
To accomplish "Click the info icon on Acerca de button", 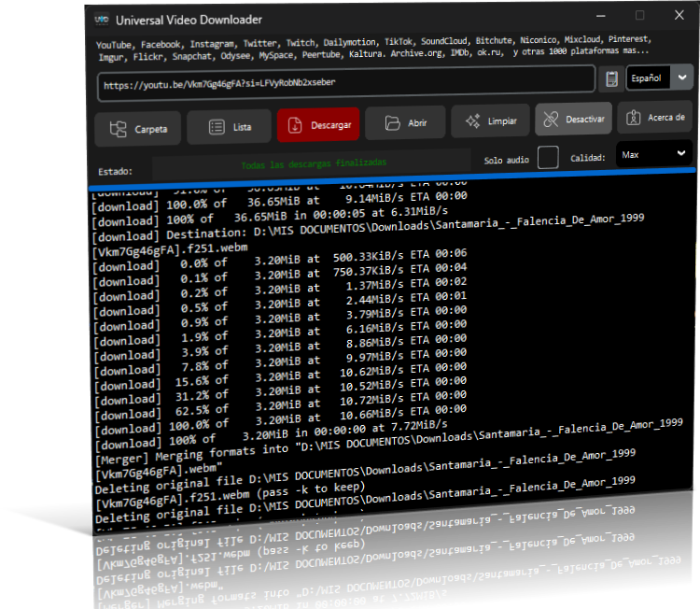I will 633,118.
